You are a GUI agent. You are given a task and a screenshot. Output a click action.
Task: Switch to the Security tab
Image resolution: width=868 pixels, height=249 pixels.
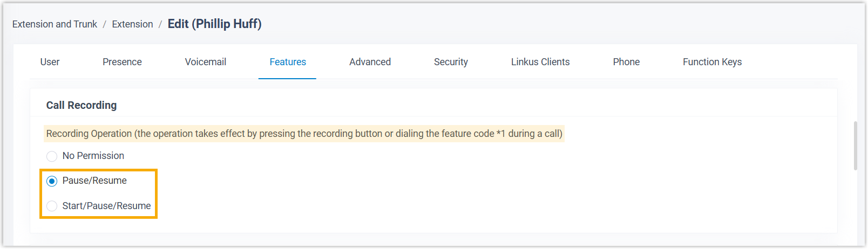click(451, 62)
